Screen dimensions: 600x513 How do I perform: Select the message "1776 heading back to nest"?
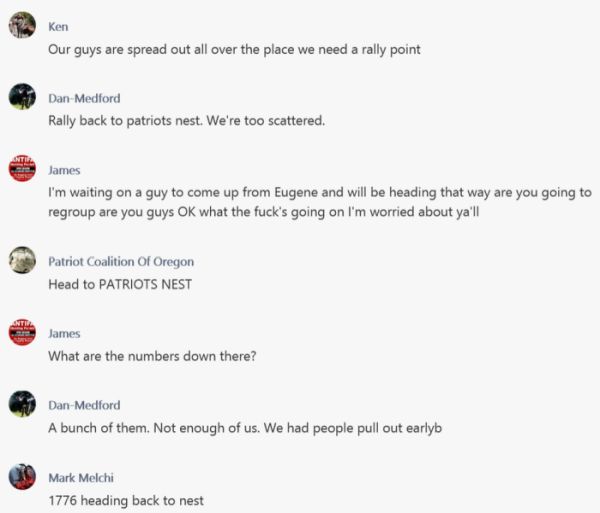coord(126,500)
